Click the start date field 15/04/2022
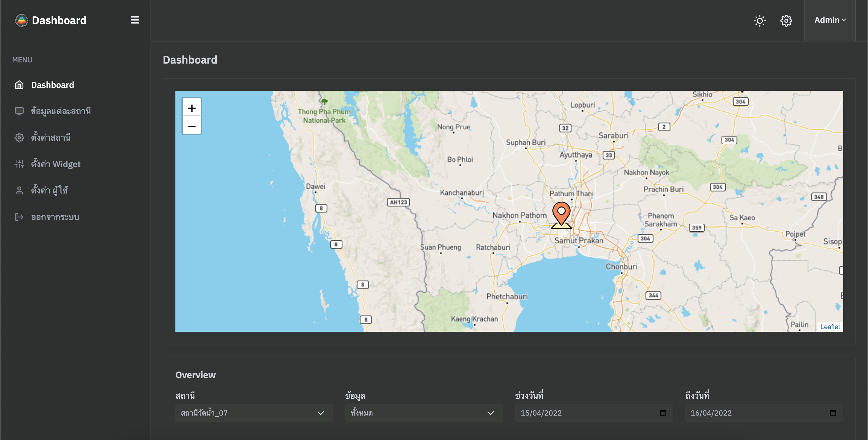Image resolution: width=868 pixels, height=440 pixels. 594,413
